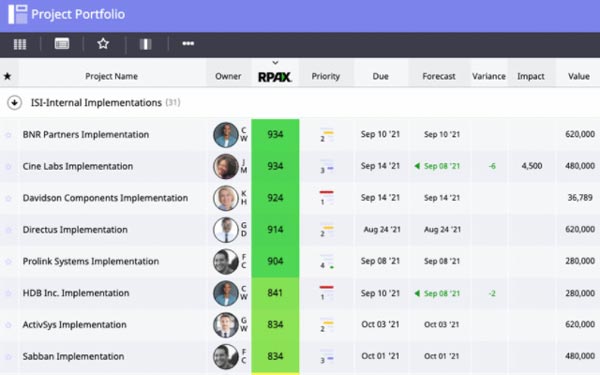Click the Variance column header
600x375 pixels.
(x=489, y=76)
